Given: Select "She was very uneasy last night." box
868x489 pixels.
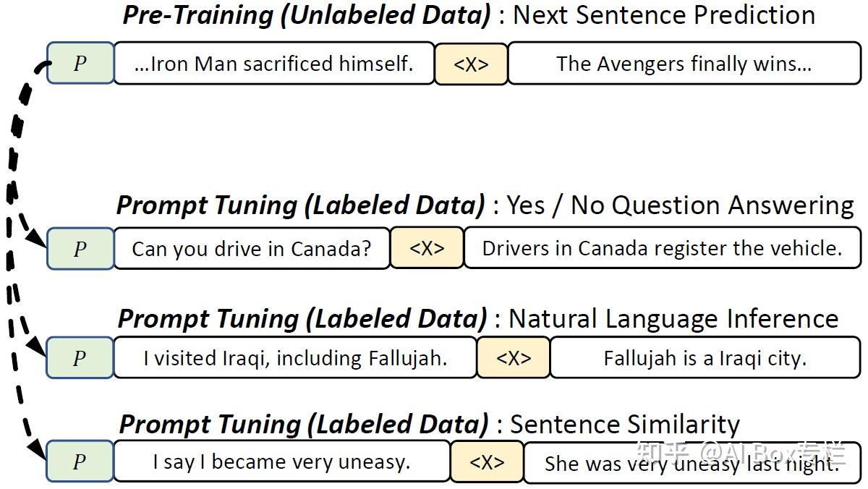Looking at the screenshot, I should pos(692,463).
